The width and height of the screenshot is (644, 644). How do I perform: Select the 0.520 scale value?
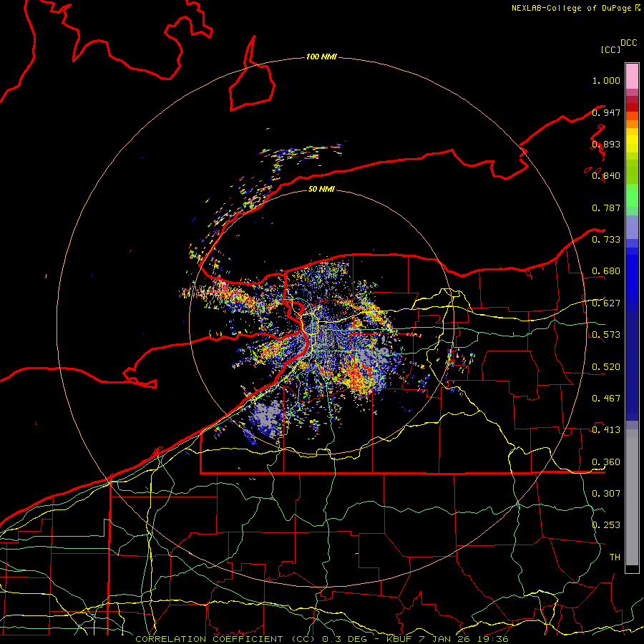[606, 367]
